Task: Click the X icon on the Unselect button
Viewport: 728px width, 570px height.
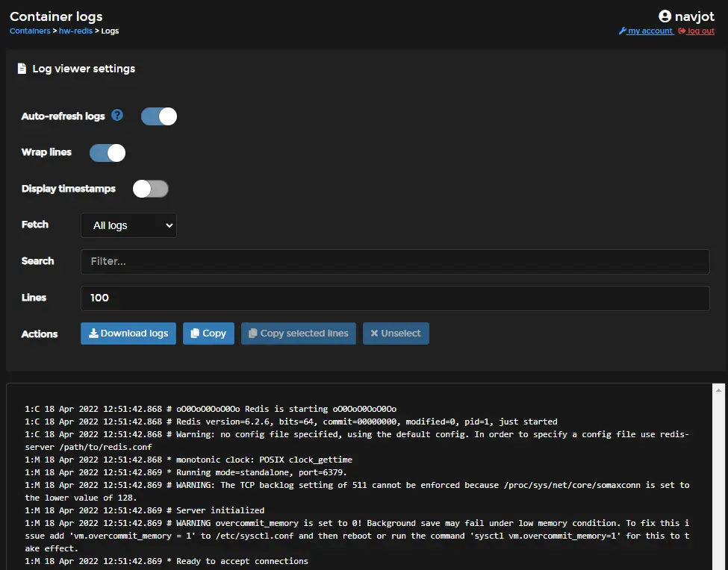Action: (376, 333)
